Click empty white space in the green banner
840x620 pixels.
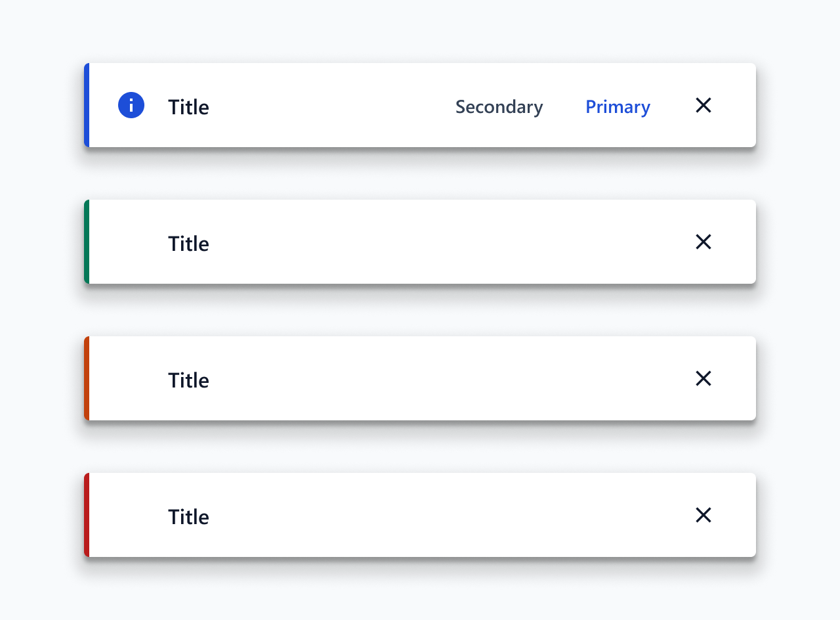(x=446, y=242)
